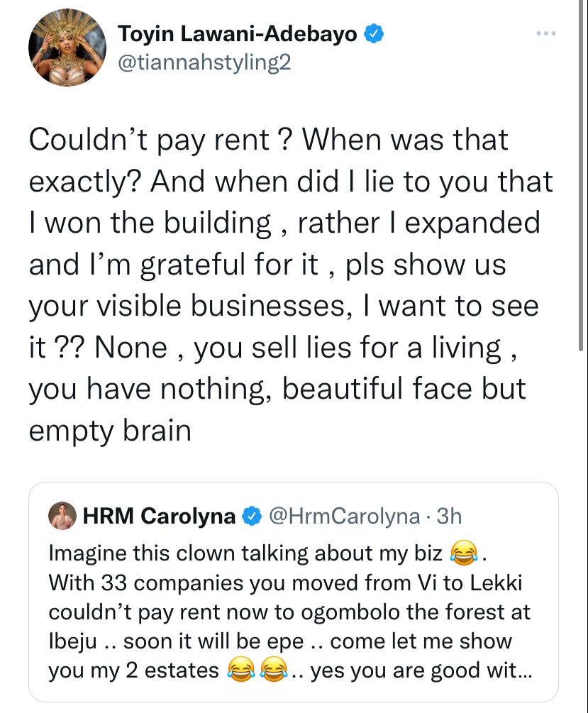The image size is (588, 713).
Task: Click the second laughing emoji after '2 estates'
Action: click(274, 670)
